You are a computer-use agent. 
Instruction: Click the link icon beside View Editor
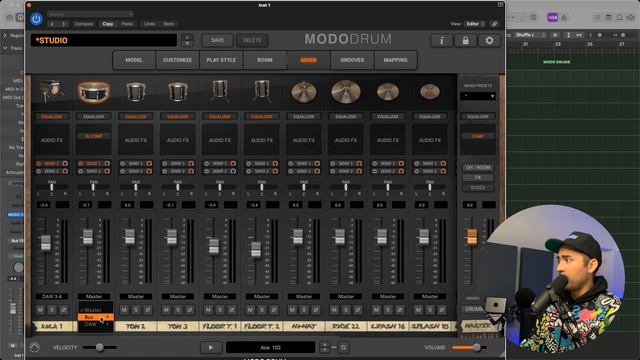point(494,24)
